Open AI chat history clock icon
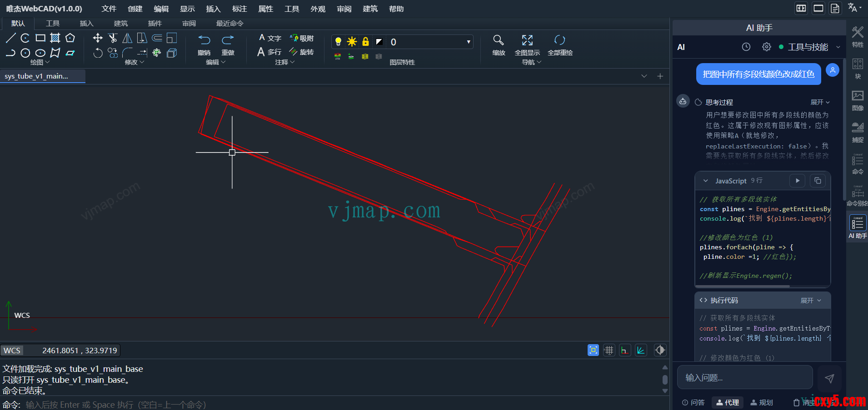The height and width of the screenshot is (410, 868). [746, 47]
